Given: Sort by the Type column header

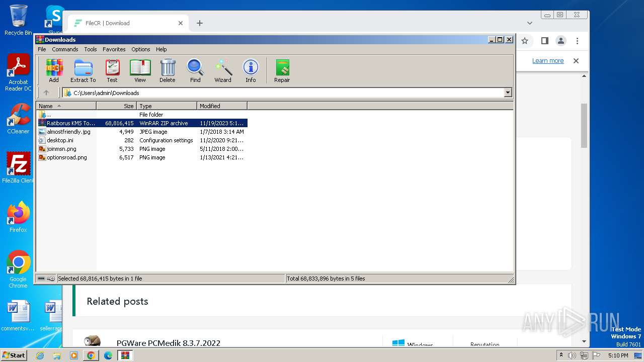Looking at the screenshot, I should click(x=167, y=106).
